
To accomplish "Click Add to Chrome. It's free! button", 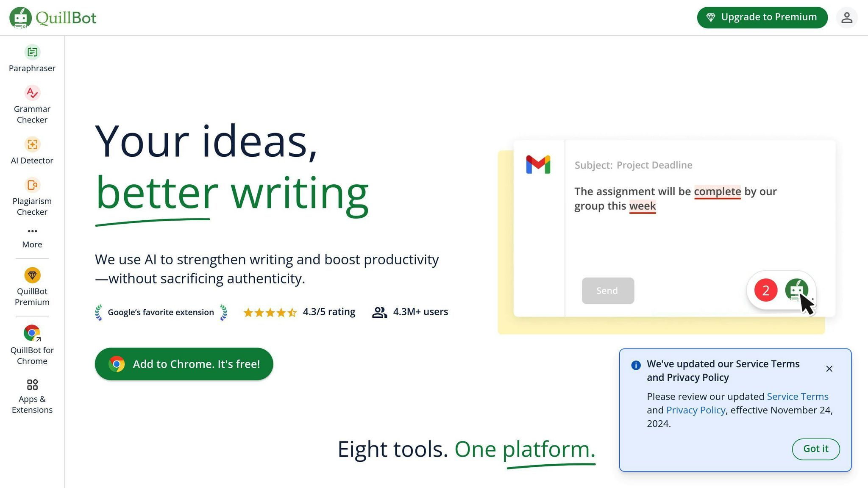I will 184,364.
